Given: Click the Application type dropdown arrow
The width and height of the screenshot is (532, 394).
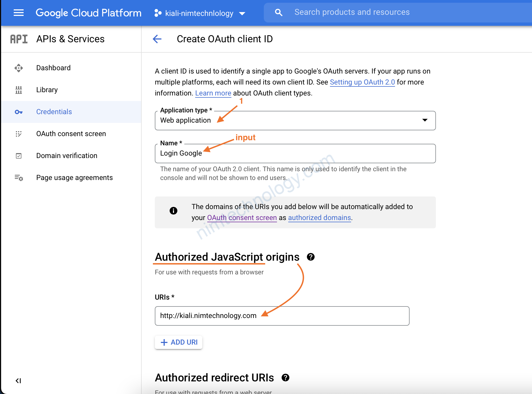Looking at the screenshot, I should pyautogui.click(x=425, y=120).
